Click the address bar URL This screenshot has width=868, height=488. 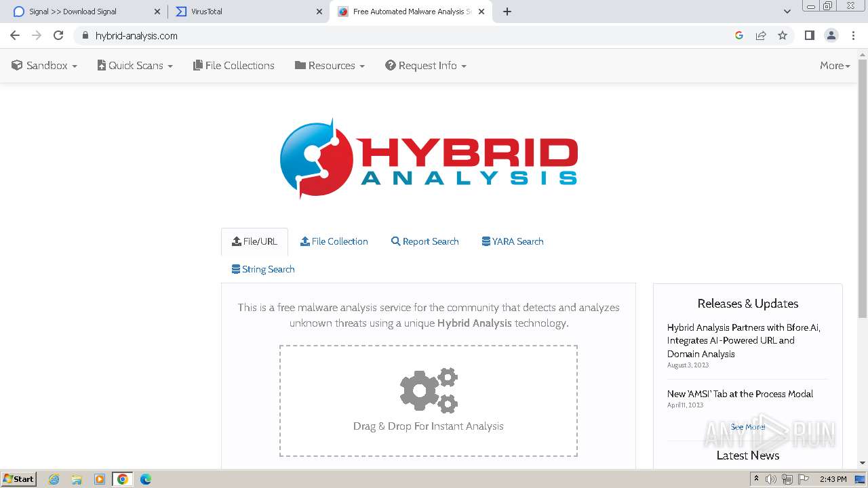coord(136,35)
